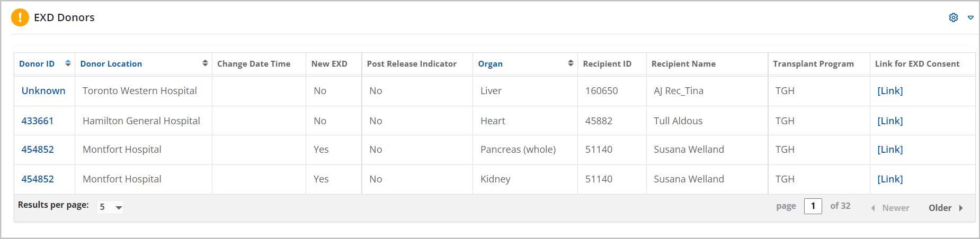Open EXD consent link for Liver row
This screenshot has width=980, height=239.
click(x=890, y=91)
